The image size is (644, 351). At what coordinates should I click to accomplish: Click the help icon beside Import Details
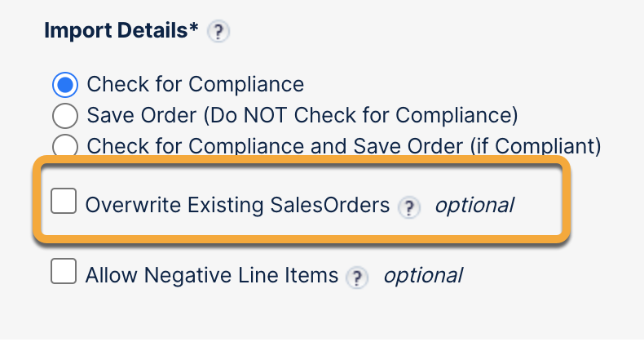(x=218, y=32)
